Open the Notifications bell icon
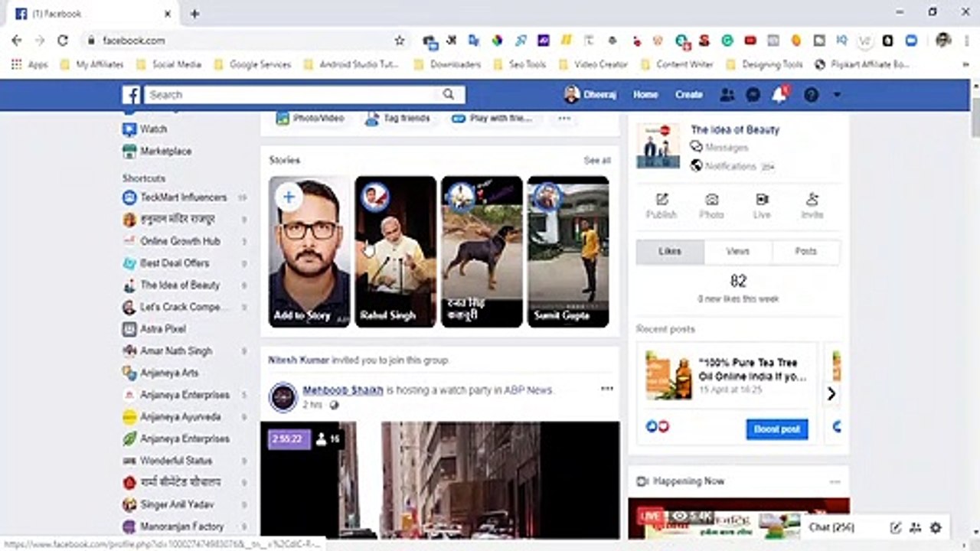Viewport: 980px width, 551px height. coord(779,95)
